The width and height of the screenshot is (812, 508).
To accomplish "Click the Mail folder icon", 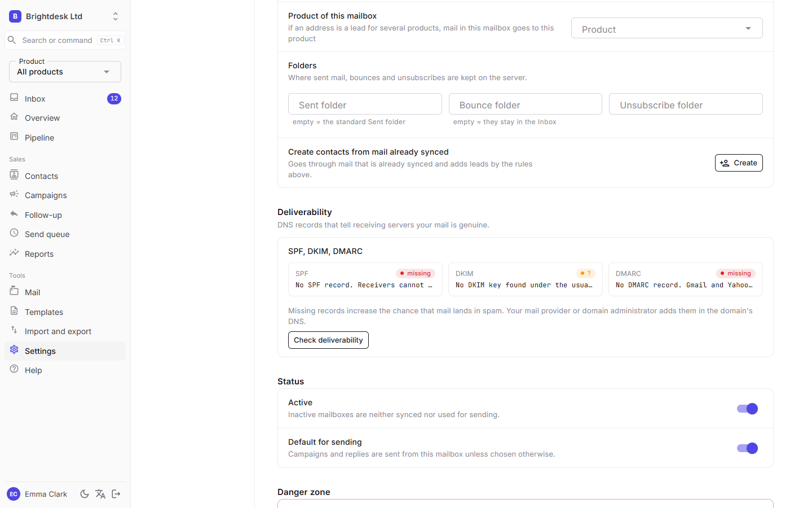I will tap(14, 291).
